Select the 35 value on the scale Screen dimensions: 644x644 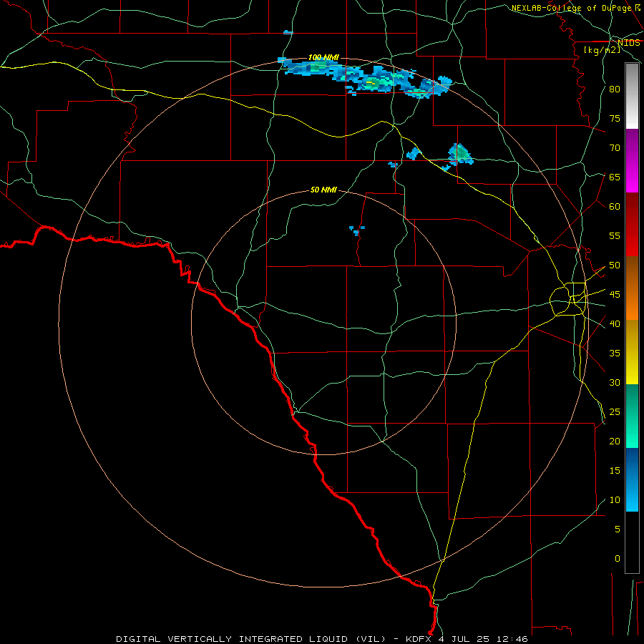(615, 353)
